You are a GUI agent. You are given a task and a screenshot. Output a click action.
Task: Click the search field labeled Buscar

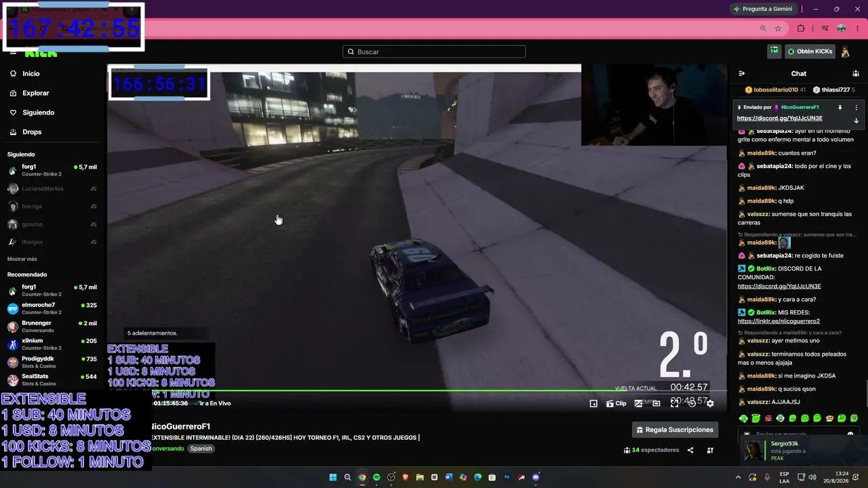[434, 52]
